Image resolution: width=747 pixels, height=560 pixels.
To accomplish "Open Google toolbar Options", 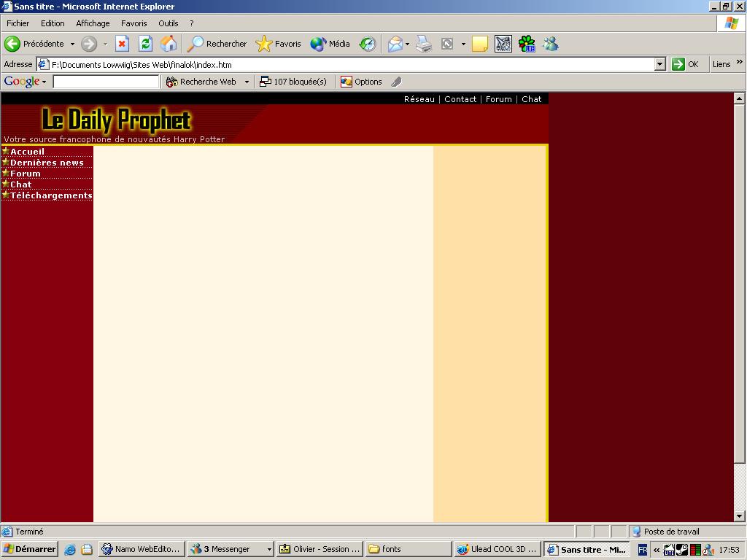I will point(361,82).
